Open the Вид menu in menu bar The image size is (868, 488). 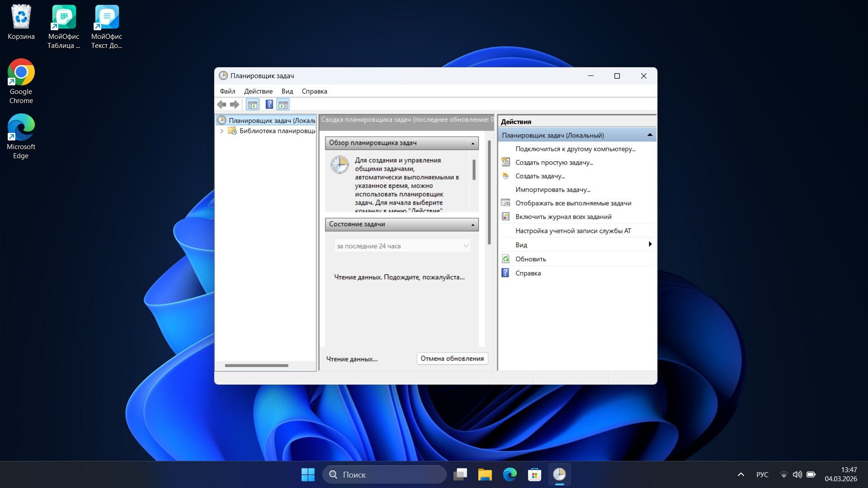pos(287,91)
